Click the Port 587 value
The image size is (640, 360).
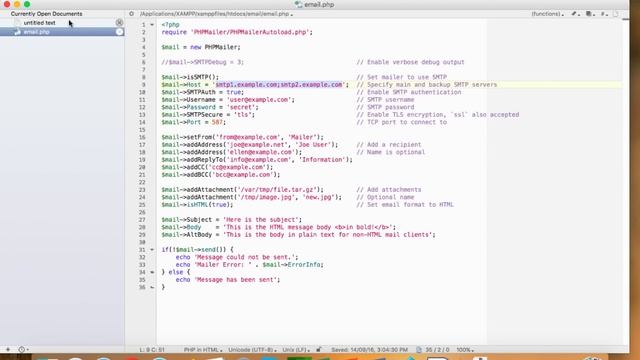point(217,122)
